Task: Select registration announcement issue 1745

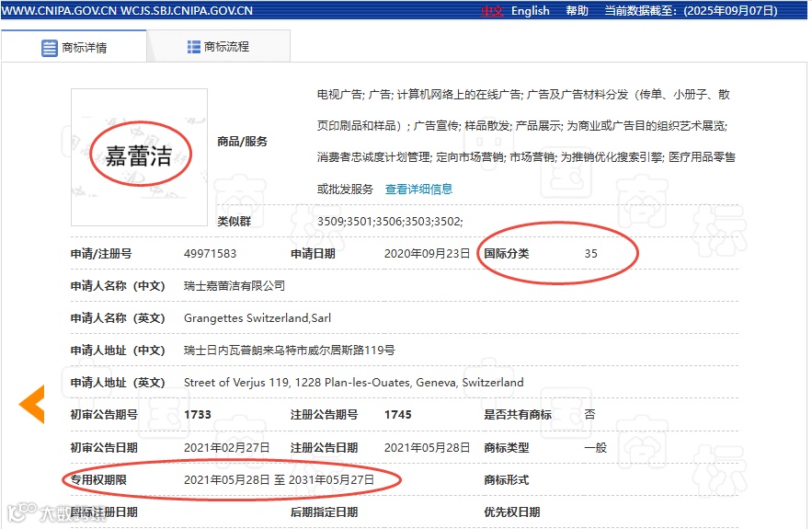Action: (397, 415)
